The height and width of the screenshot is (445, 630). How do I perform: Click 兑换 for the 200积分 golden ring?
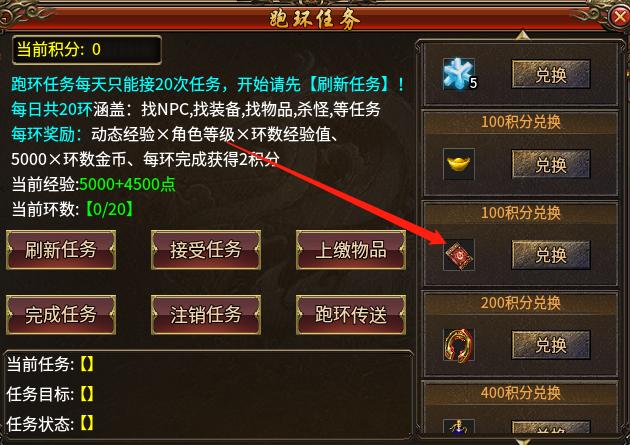(x=551, y=345)
